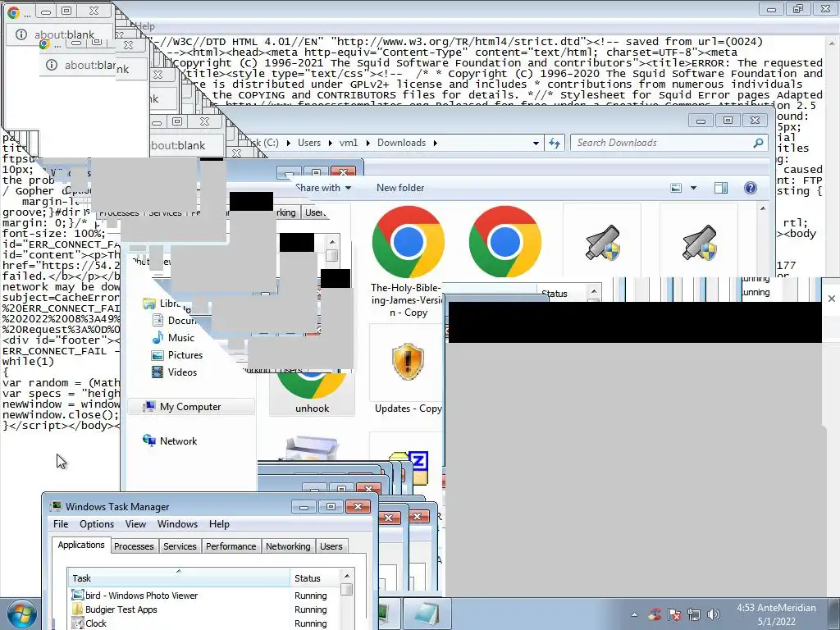Image resolution: width=840 pixels, height=630 pixels.
Task: Click vm1 in the Explorer address breadcrumb
Action: coord(348,143)
